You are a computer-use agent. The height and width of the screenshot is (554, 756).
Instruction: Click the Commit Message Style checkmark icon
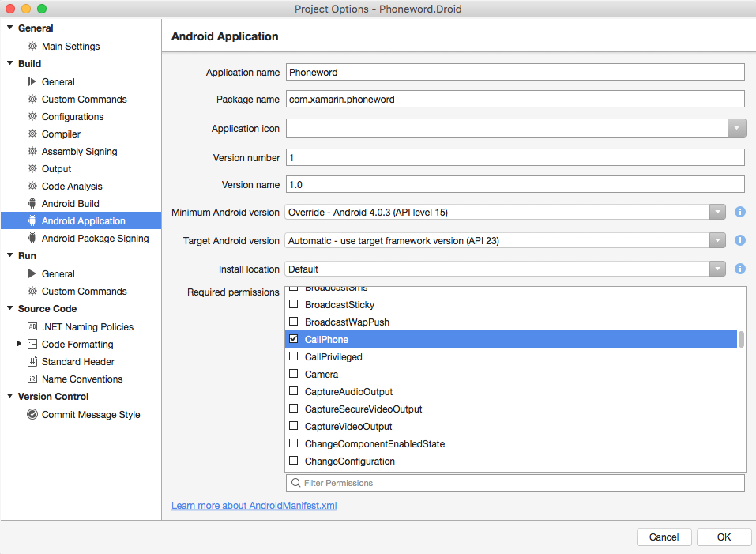32,415
